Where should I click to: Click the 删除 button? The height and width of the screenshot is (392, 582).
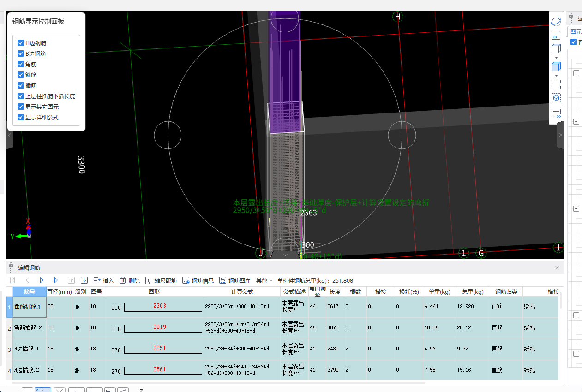[130, 280]
